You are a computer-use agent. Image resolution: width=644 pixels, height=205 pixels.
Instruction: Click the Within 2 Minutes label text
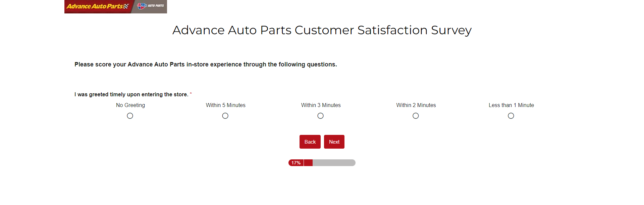point(416,105)
